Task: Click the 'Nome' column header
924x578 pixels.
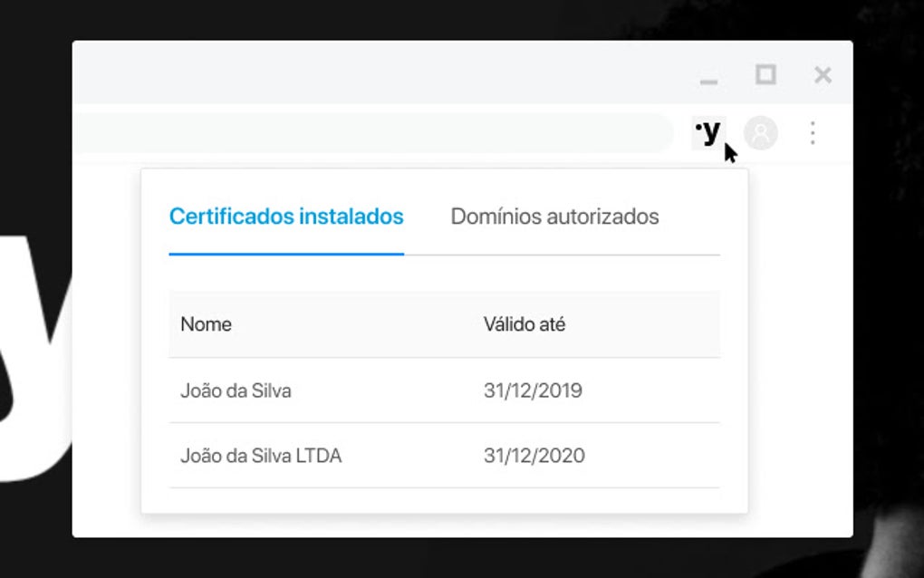Action: coord(207,323)
